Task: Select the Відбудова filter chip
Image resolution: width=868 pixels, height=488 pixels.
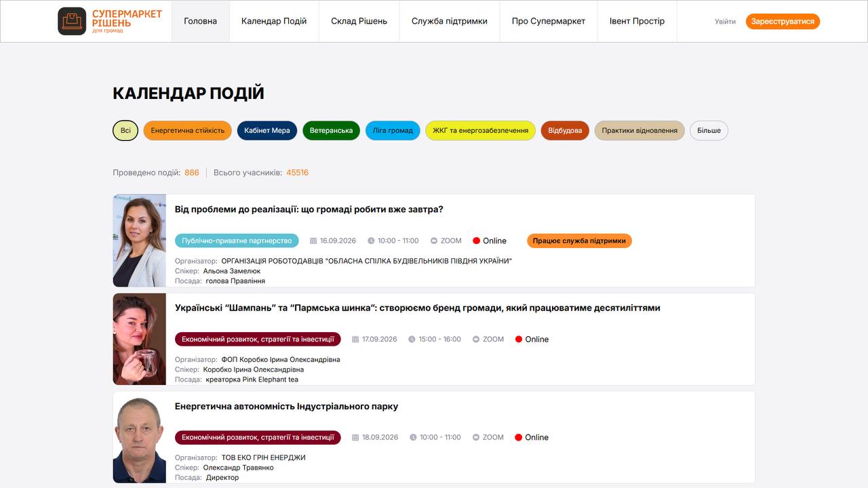Action: (566, 131)
